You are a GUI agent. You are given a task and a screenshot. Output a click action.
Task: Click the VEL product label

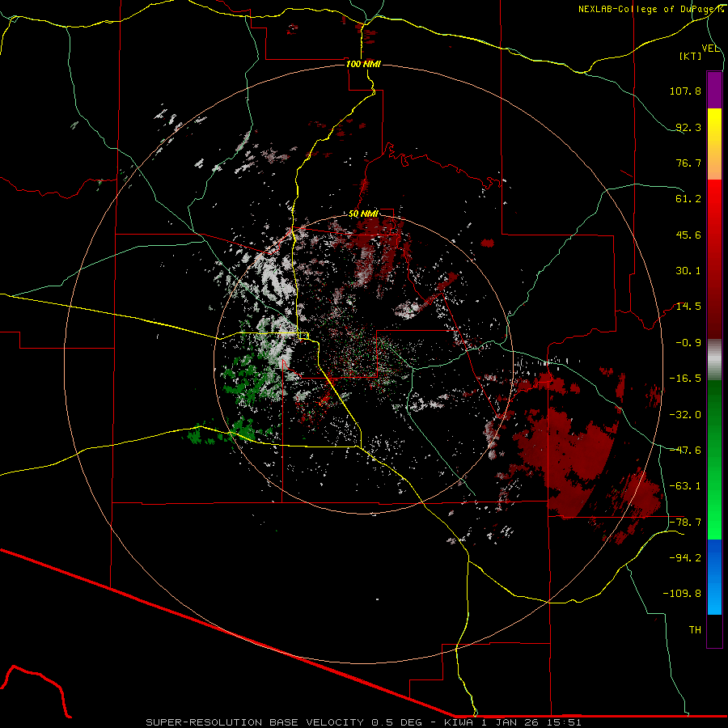coord(710,49)
